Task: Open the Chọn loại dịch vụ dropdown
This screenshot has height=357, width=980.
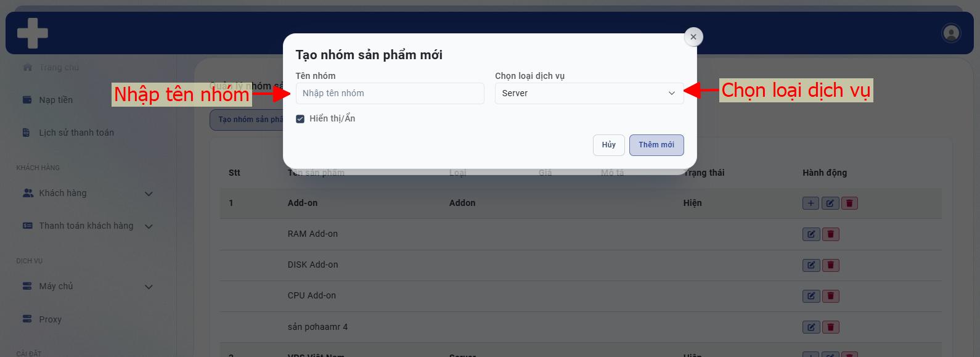Action: click(x=589, y=93)
